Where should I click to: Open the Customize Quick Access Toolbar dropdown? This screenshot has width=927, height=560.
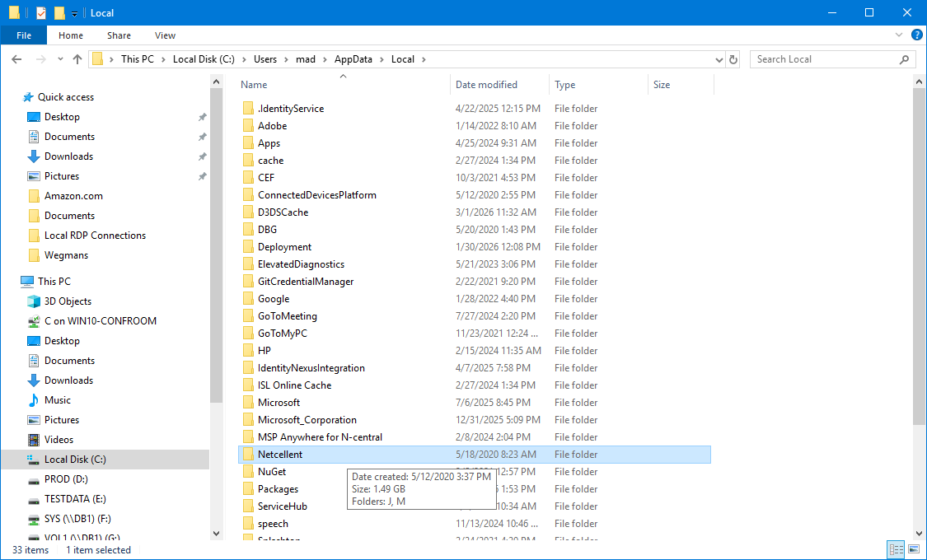coord(74,13)
